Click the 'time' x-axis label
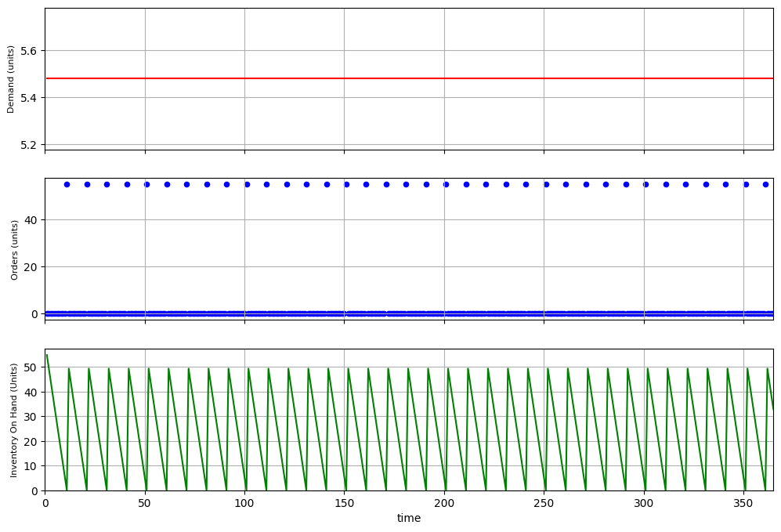Viewport: 781px width, 532px height. [409, 519]
